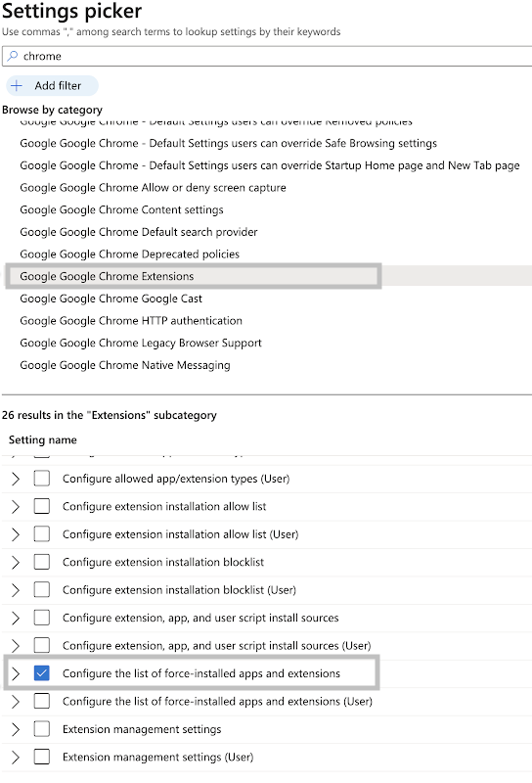Expand install sources (User) row chevron
This screenshot has height=783, width=532.
[x=16, y=646]
